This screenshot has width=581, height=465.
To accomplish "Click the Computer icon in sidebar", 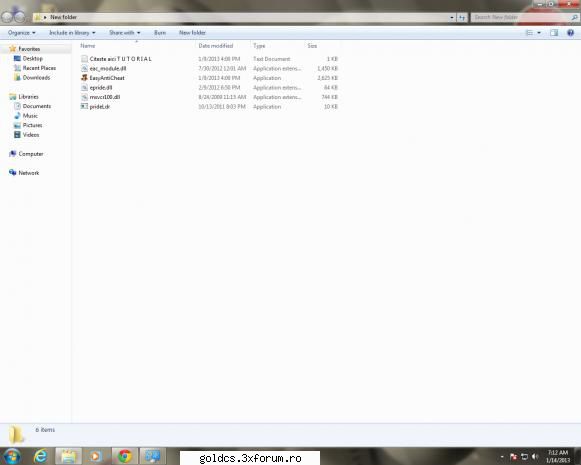I will 13,153.
